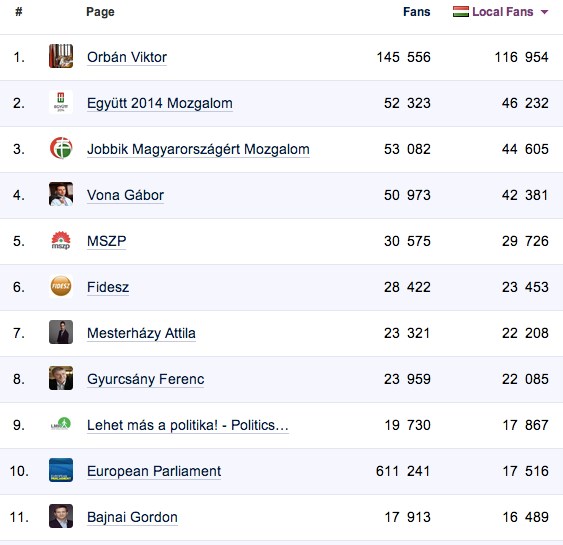563x545 pixels.
Task: Open the Orbán Viktor page link
Action: 127,57
